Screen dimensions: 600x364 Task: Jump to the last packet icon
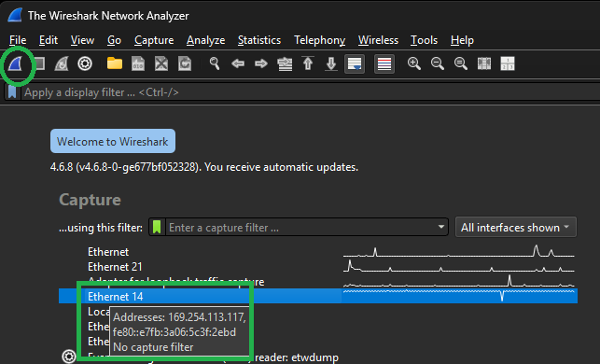pos(331,63)
